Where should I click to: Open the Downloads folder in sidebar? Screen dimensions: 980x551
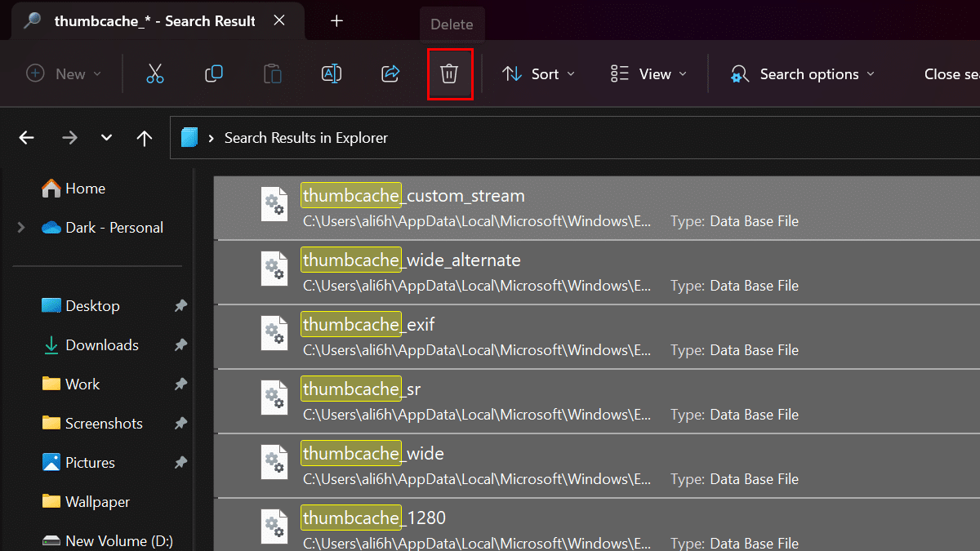(x=101, y=345)
